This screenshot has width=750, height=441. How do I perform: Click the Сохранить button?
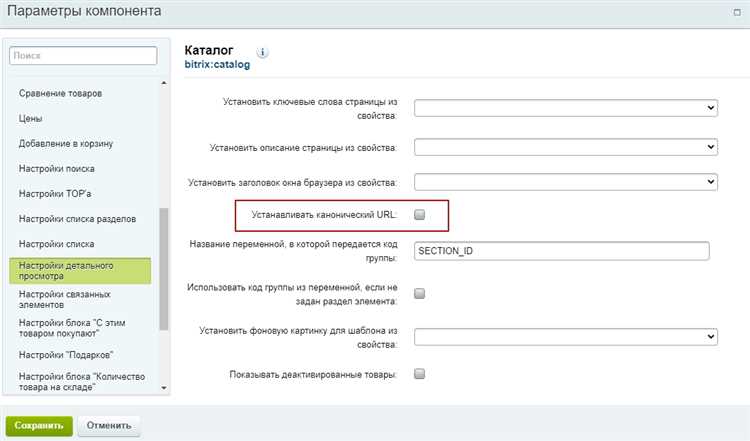pos(39,426)
